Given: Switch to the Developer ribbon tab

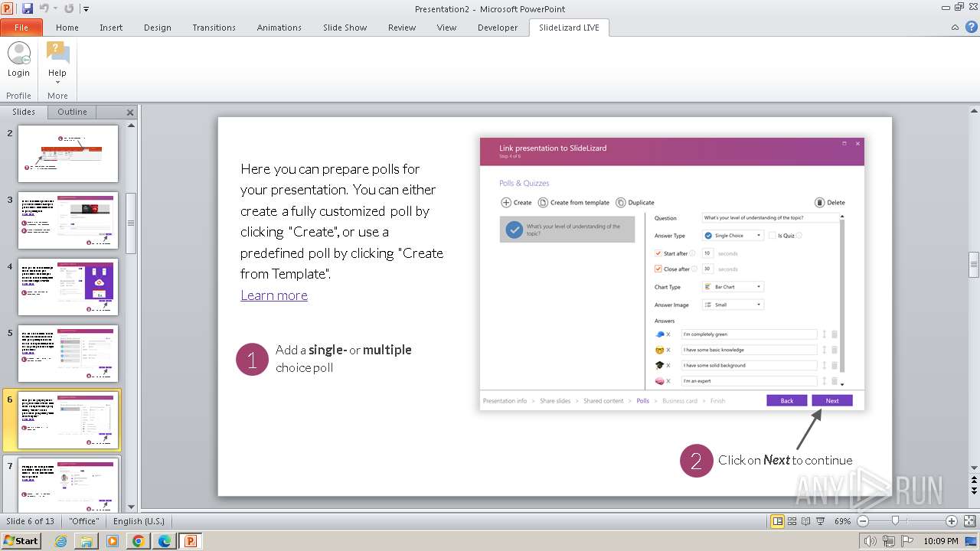Looking at the screenshot, I should [x=498, y=28].
